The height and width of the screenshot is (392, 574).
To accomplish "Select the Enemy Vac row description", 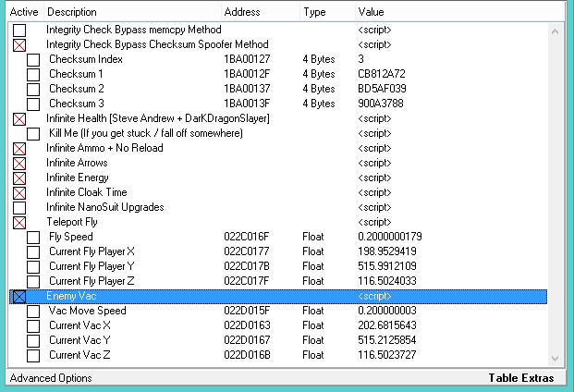I will pyautogui.click(x=71, y=296).
